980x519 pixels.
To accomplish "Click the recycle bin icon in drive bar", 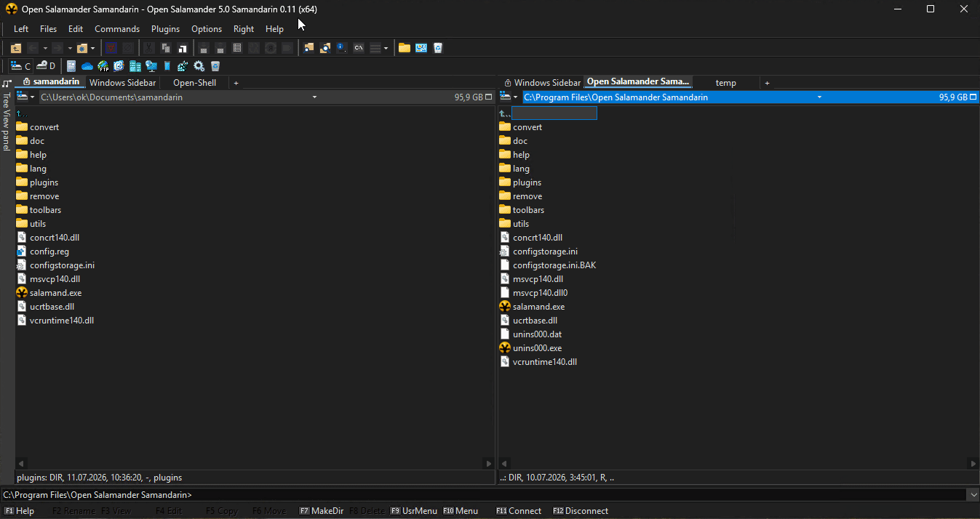I will tap(215, 66).
